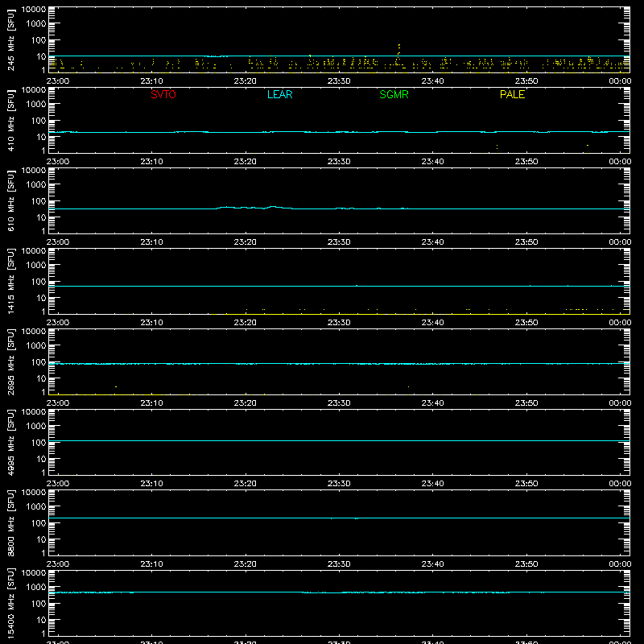Click the 15400 MHz [SFU] axis label

(x=10, y=603)
